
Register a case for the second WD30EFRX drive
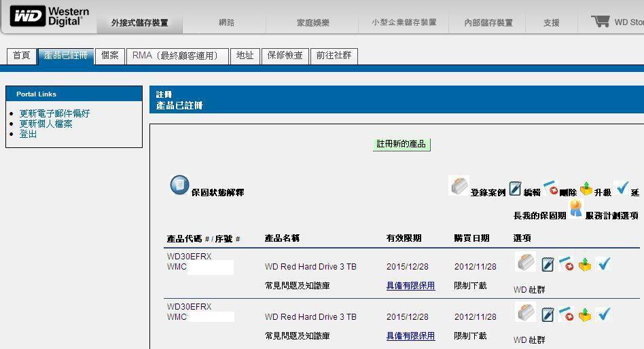(525, 313)
